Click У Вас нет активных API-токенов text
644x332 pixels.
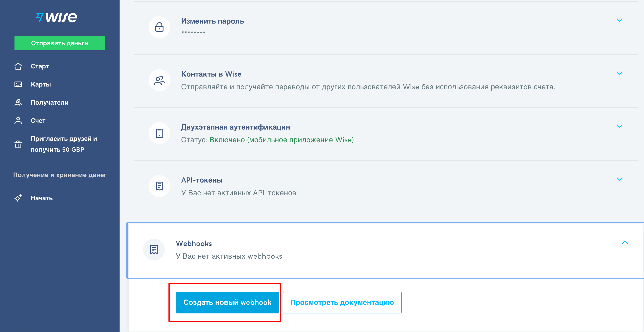pos(238,193)
